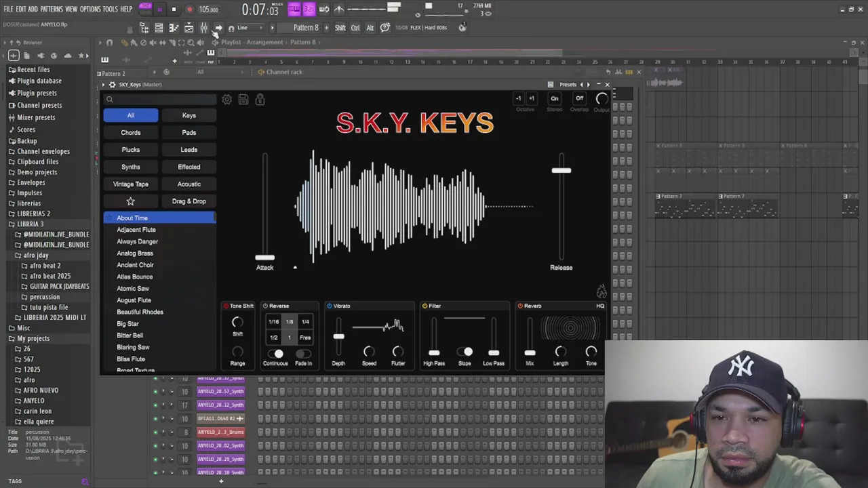Toggle the Vibrato power button
The width and height of the screenshot is (868, 488).
329,306
